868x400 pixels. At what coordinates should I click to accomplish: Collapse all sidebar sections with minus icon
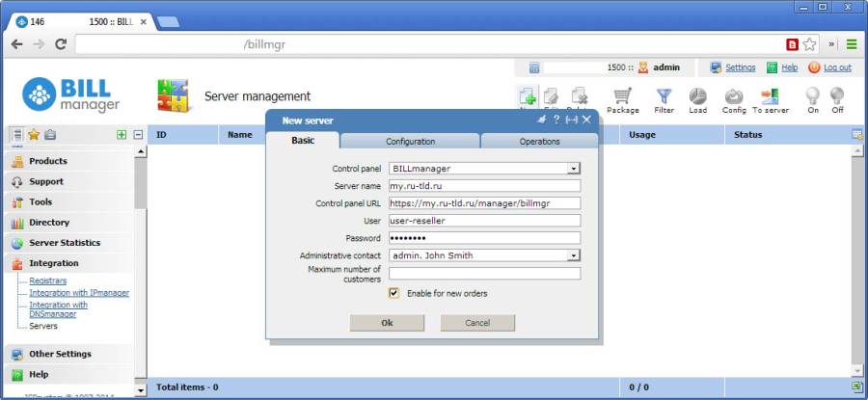click(138, 134)
